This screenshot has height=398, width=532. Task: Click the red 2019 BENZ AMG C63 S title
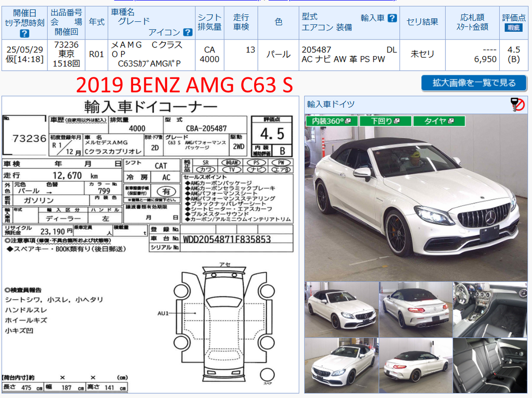[x=184, y=85]
